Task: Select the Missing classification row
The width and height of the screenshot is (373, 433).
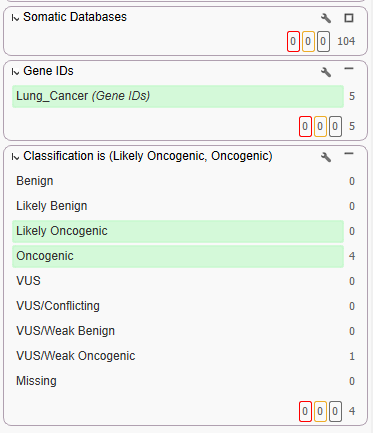Action: tap(178, 381)
